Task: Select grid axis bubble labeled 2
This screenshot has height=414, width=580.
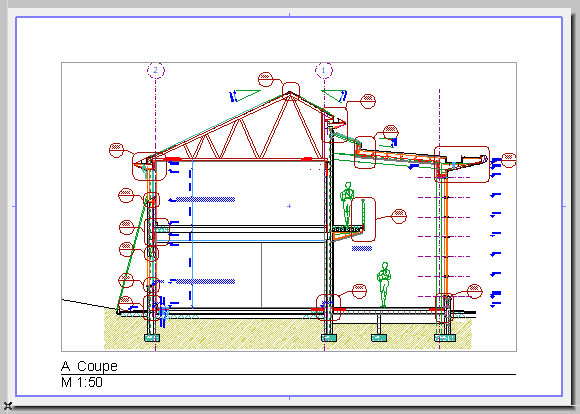Action: point(156,70)
